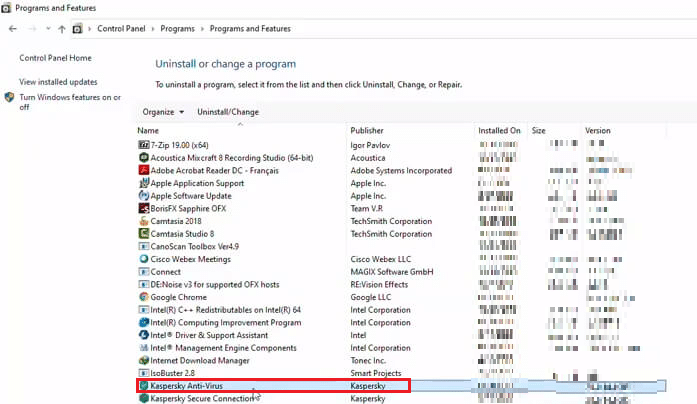Open View installed updates link
This screenshot has height=404, width=697.
tap(58, 82)
